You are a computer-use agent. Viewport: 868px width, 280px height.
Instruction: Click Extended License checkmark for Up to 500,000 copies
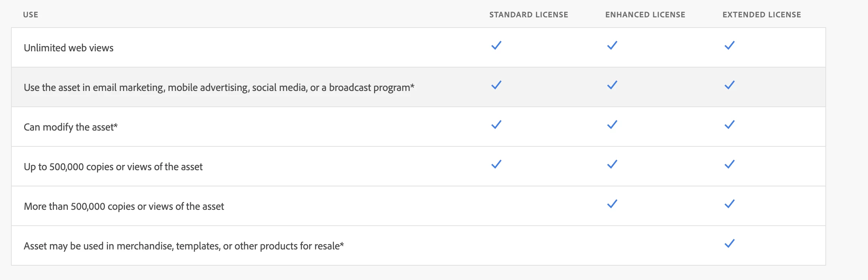pos(729,164)
